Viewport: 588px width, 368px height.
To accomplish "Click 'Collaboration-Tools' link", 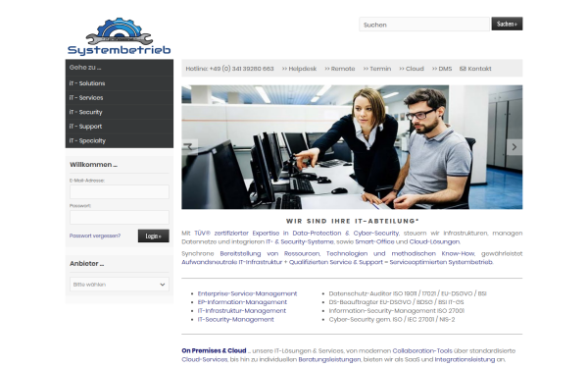I will (422, 350).
